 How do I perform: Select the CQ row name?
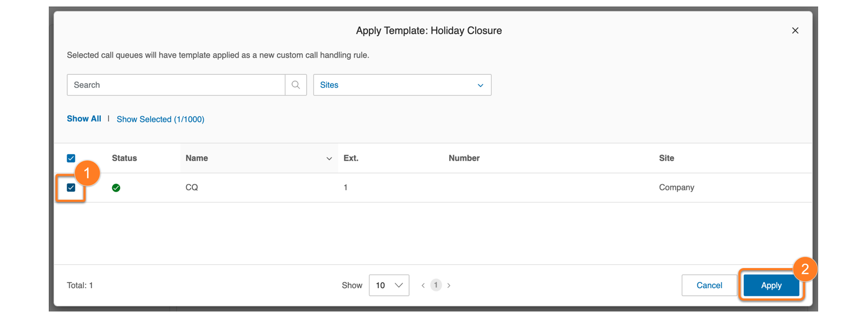coord(192,188)
